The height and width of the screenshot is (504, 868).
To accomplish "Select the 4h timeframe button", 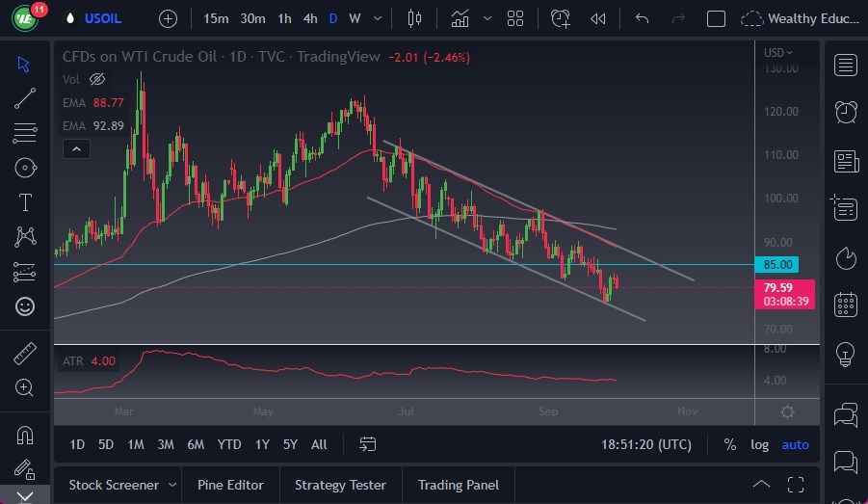I will [309, 18].
